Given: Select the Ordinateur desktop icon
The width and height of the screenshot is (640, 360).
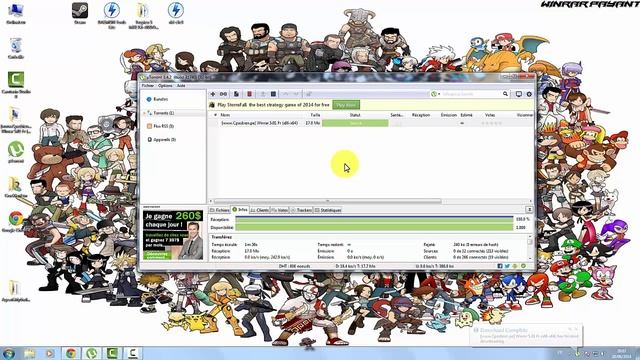Looking at the screenshot, I should tap(16, 13).
